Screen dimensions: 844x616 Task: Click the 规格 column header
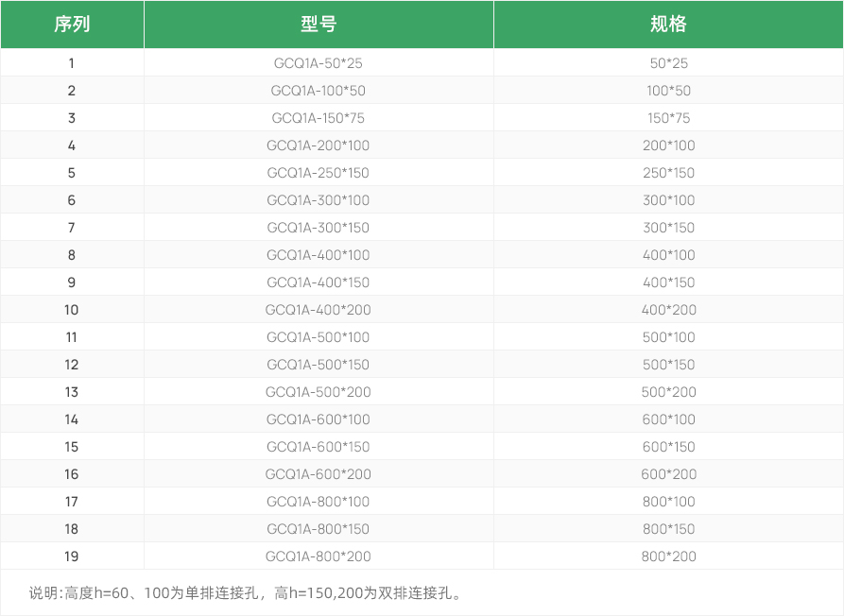[x=668, y=25]
